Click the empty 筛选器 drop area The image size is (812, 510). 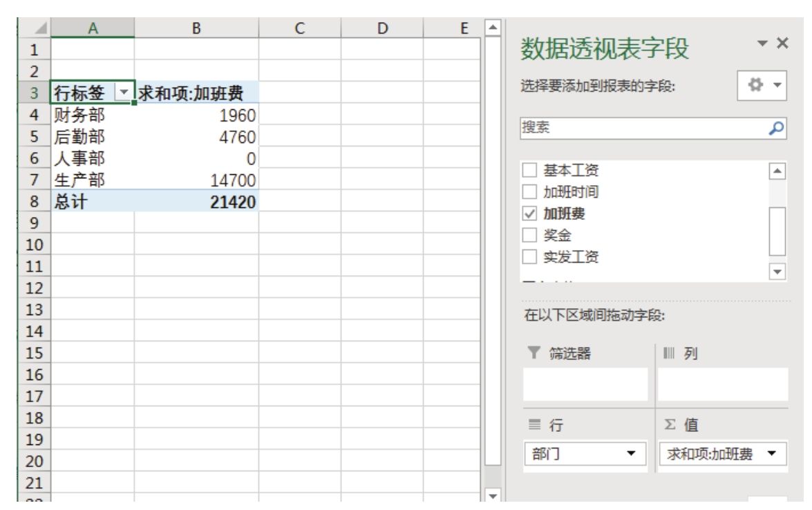[x=585, y=384]
